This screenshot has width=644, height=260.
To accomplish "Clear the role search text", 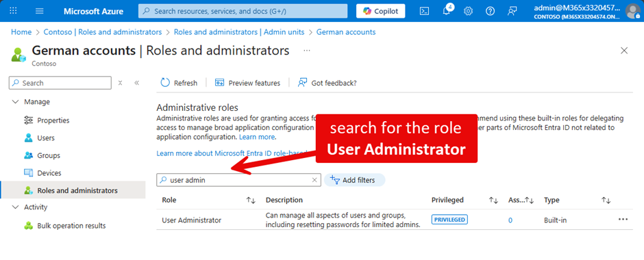I will click(314, 180).
